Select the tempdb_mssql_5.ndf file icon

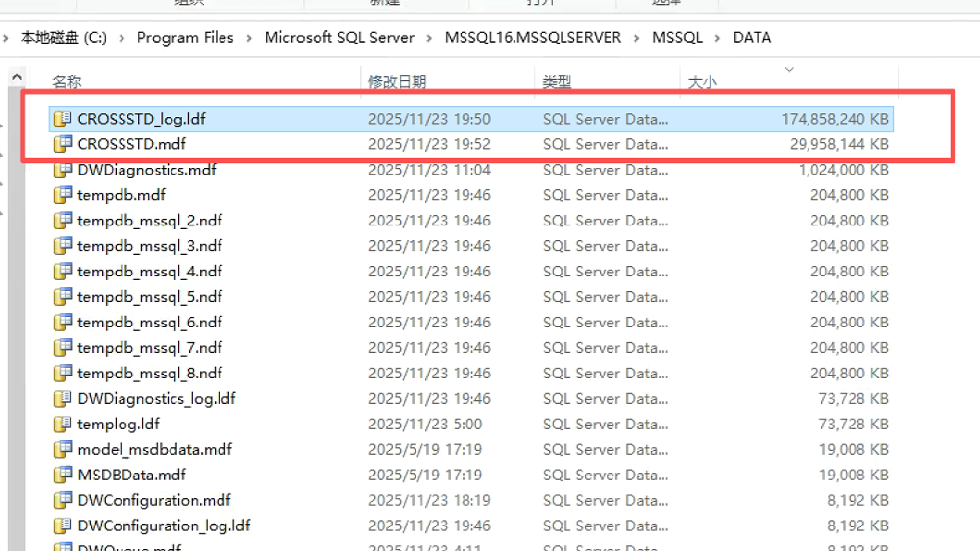pos(63,297)
